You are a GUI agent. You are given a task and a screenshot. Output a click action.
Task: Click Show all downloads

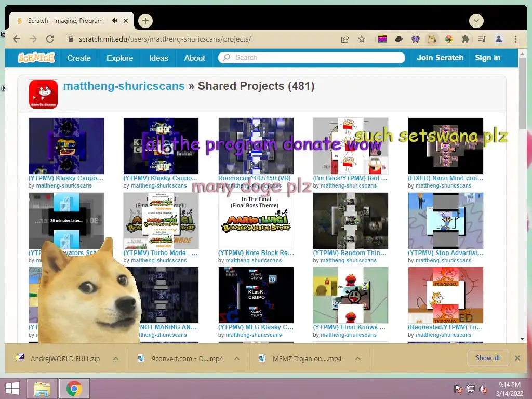(x=487, y=358)
